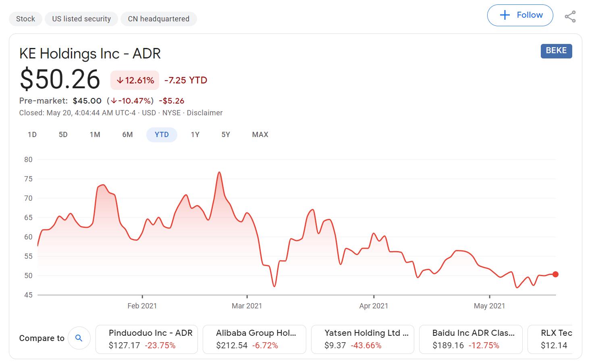Compare to Alibaba Group Holding card

pos(254,339)
